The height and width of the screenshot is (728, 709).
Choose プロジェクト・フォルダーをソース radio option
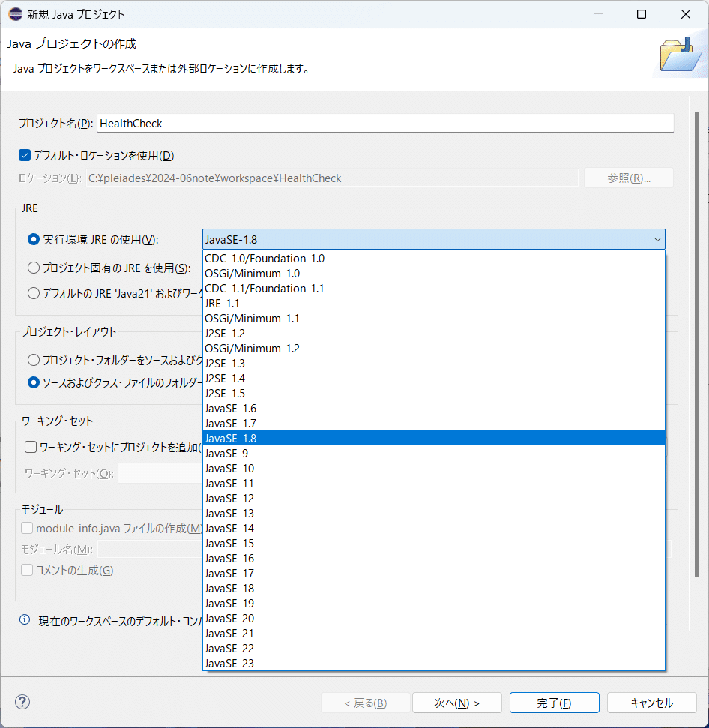pyautogui.click(x=34, y=360)
